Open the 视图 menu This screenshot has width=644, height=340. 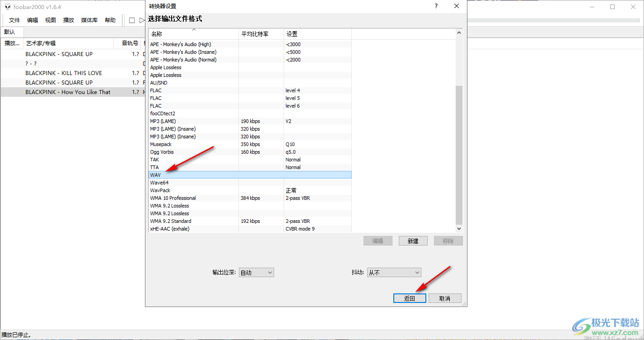pos(51,20)
